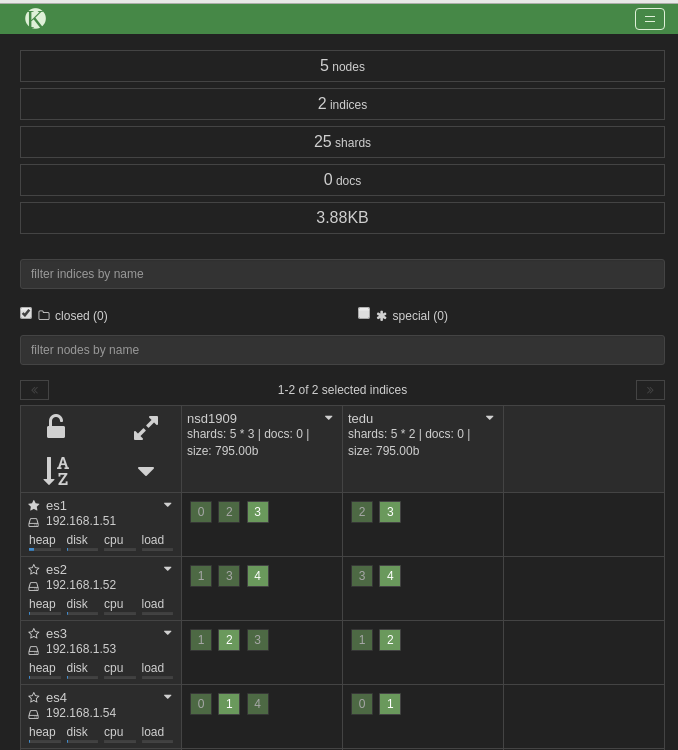Click the es2 node name

[56, 570]
